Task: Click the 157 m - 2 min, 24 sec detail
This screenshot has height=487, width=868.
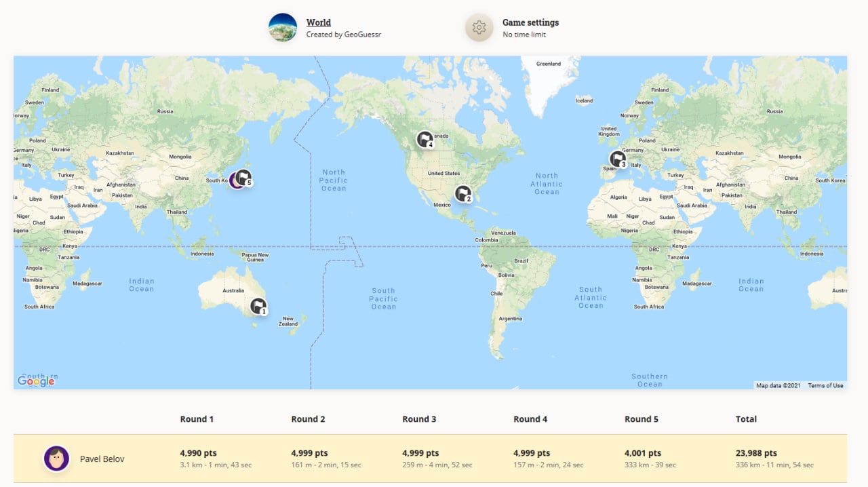Action: tap(549, 465)
